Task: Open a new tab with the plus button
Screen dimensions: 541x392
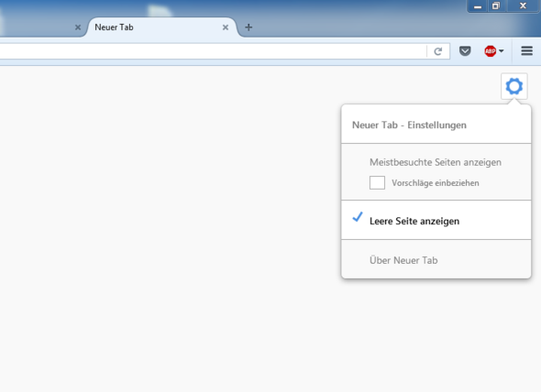Action: (x=248, y=27)
